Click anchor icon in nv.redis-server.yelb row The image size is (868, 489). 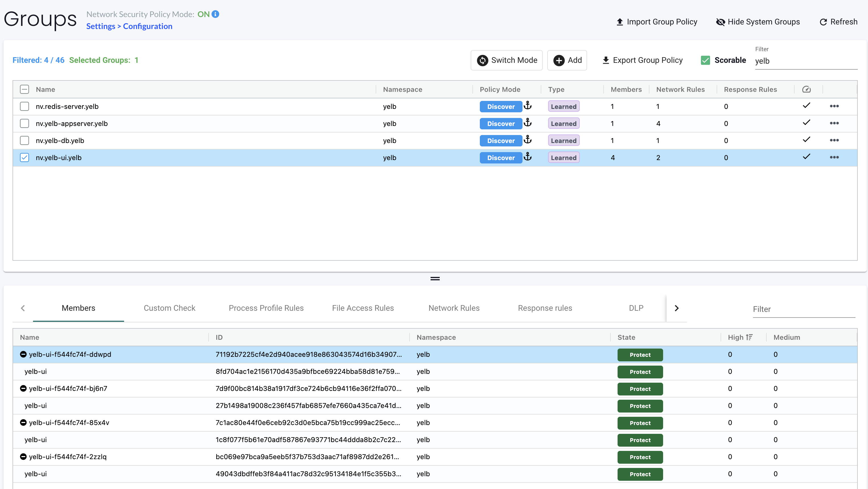(528, 106)
